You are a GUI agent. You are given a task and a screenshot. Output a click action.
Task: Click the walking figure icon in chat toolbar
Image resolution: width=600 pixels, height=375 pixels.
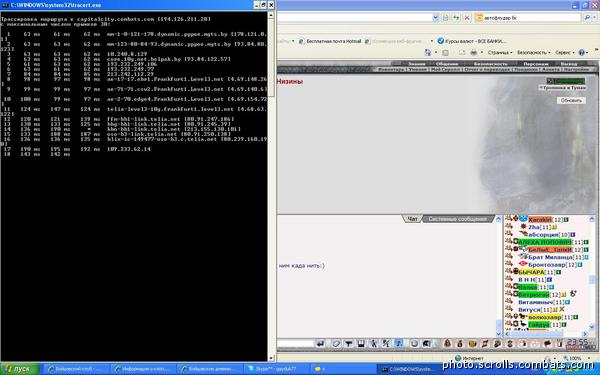pyautogui.click(x=373, y=344)
